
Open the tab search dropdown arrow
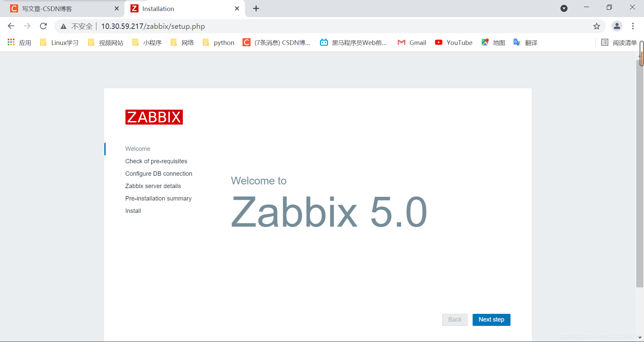point(564,8)
